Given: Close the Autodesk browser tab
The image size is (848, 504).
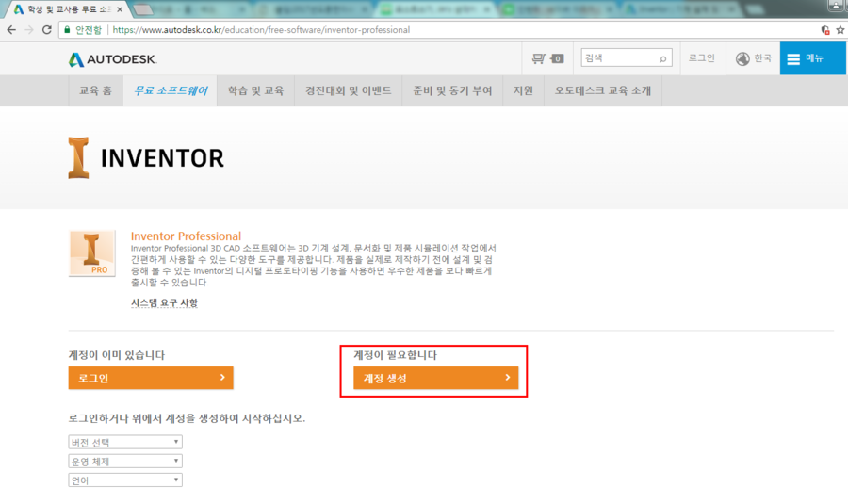Looking at the screenshot, I should pyautogui.click(x=120, y=9).
